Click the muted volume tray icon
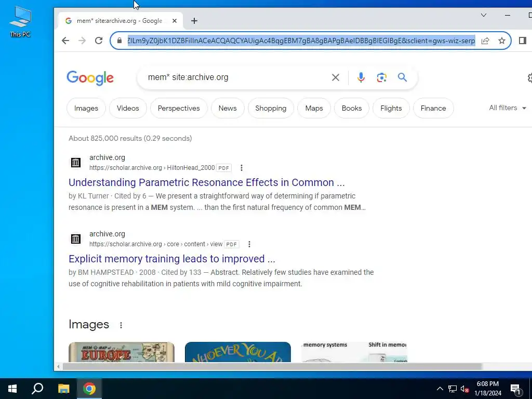 pos(465,389)
